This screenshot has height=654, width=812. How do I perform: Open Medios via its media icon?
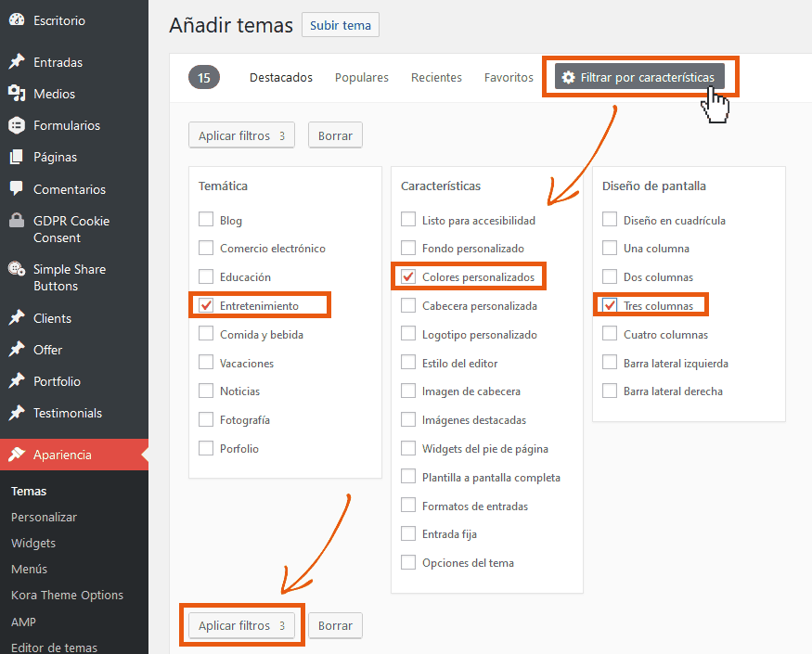17,94
